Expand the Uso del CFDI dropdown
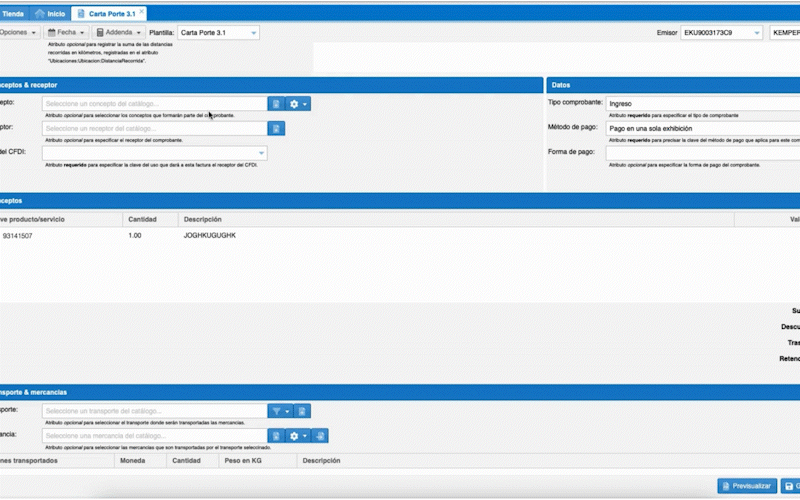The height and width of the screenshot is (500, 800). coord(261,153)
